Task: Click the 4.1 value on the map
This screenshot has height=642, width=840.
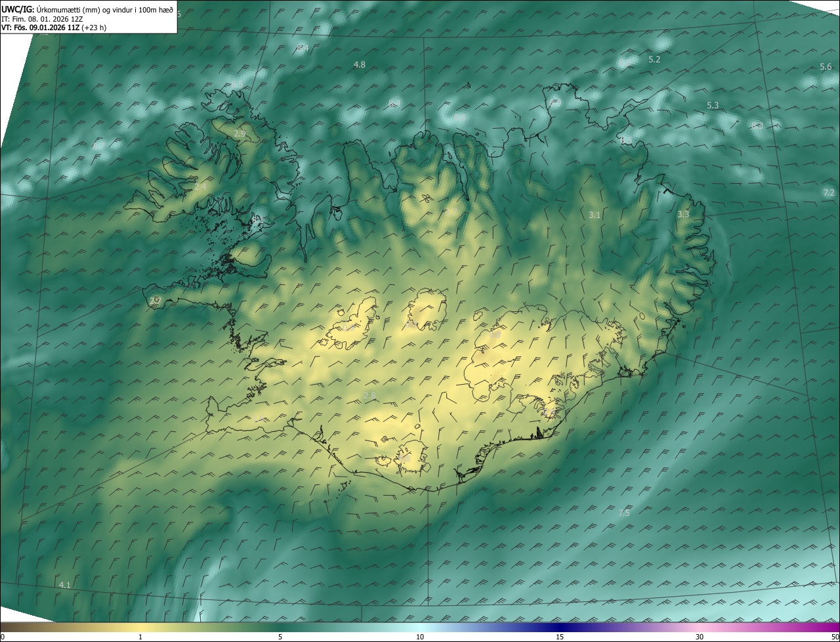Action: tap(64, 584)
